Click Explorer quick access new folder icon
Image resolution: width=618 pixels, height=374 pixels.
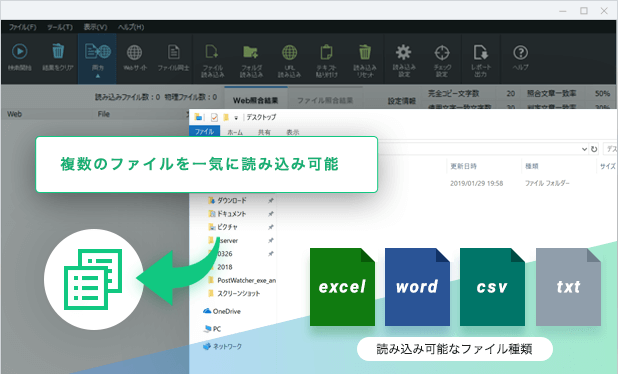[x=226, y=117]
